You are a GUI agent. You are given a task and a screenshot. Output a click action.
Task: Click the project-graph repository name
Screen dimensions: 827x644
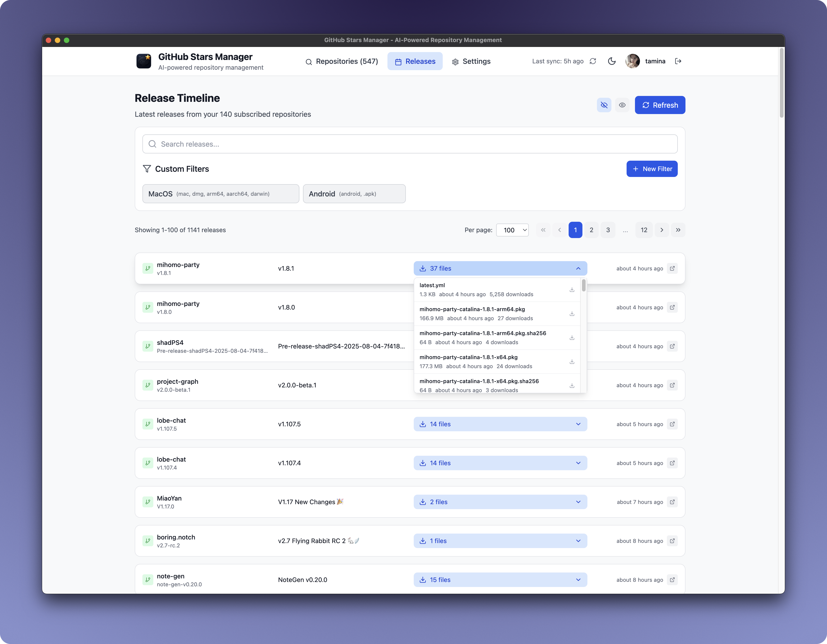(178, 382)
